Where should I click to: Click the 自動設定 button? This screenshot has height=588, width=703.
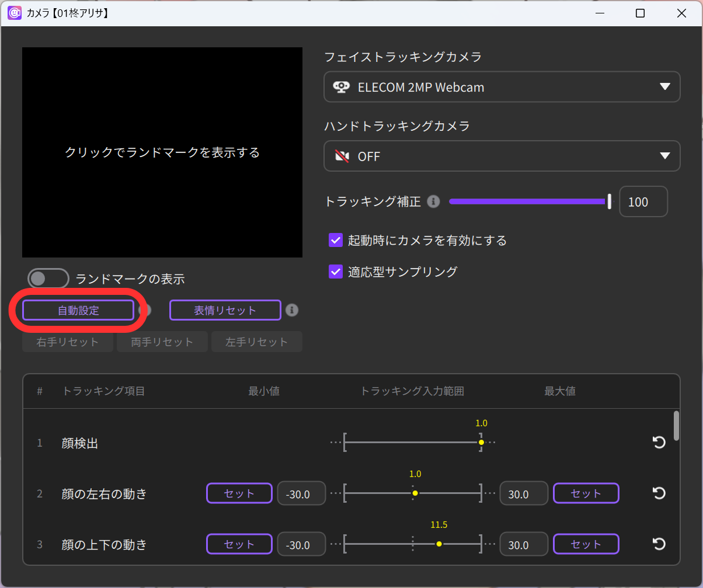(78, 311)
